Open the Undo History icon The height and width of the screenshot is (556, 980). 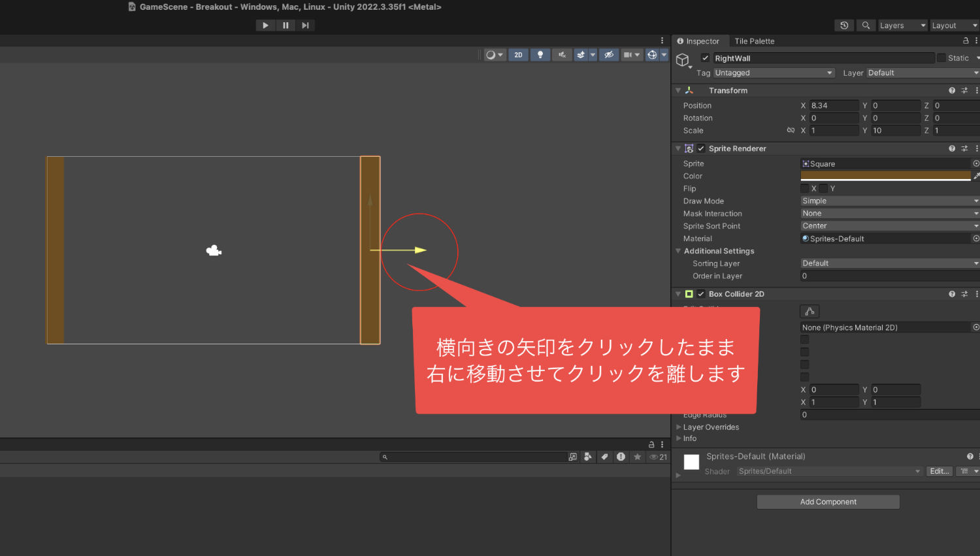pyautogui.click(x=844, y=25)
